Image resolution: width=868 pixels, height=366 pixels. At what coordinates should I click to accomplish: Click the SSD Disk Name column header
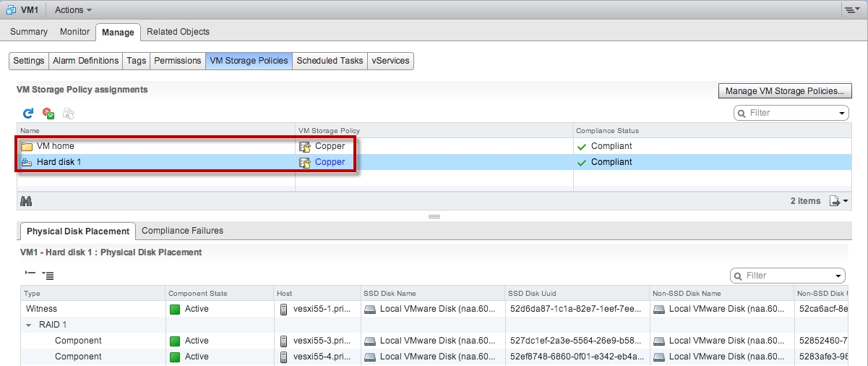tap(432, 294)
